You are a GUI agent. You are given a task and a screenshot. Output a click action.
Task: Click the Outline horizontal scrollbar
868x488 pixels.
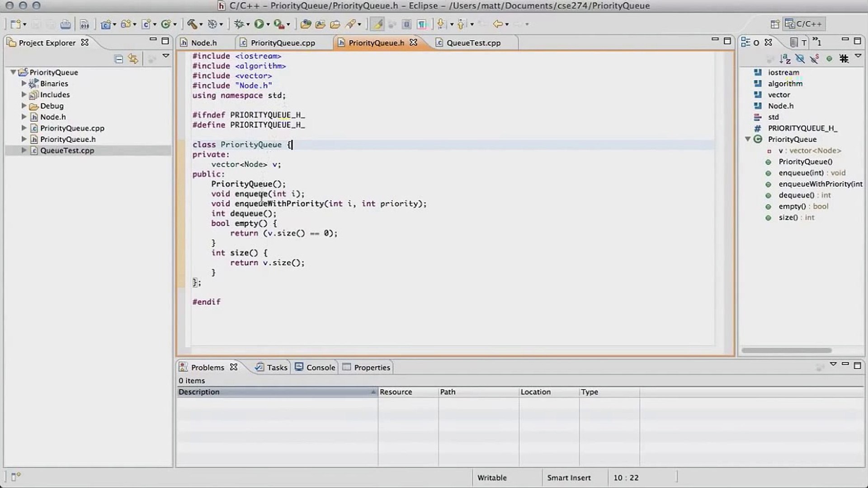(786, 350)
